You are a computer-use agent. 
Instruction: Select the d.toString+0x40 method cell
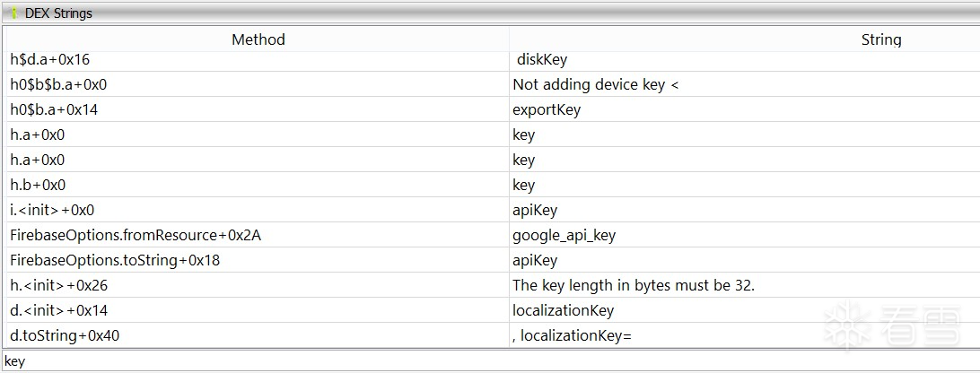pos(65,335)
